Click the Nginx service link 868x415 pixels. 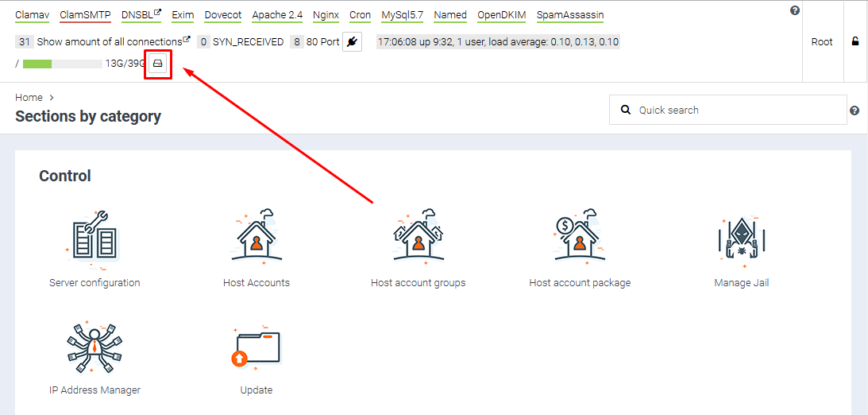pos(326,15)
